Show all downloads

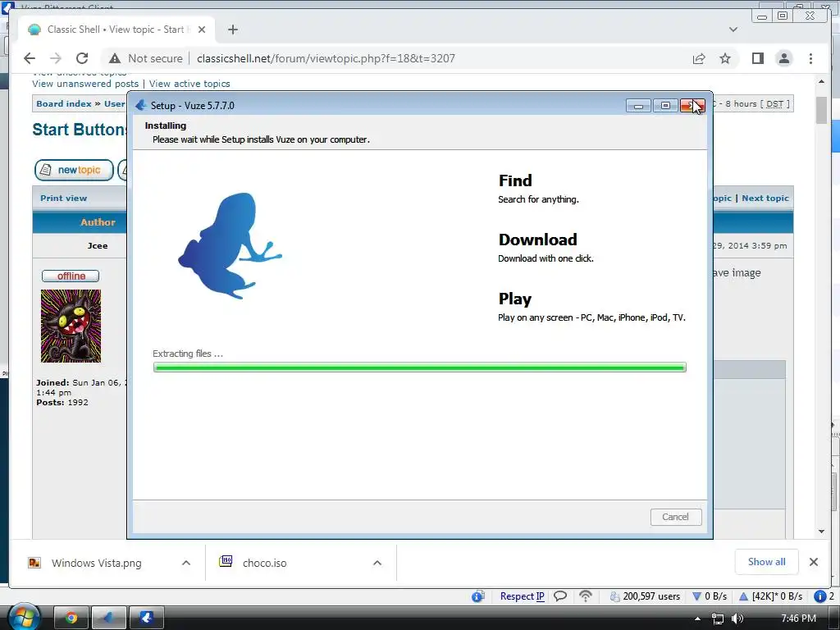click(767, 562)
